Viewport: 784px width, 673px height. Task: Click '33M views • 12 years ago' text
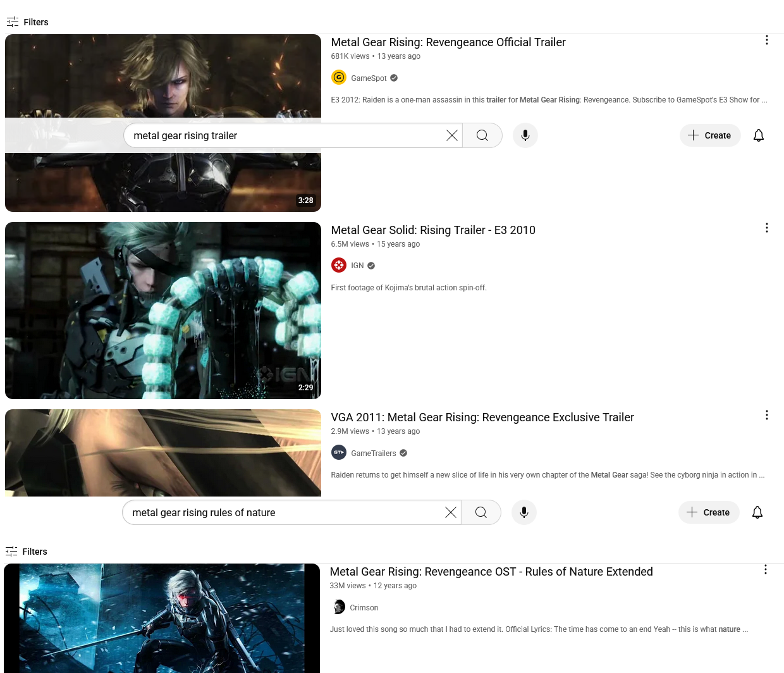pyautogui.click(x=373, y=586)
